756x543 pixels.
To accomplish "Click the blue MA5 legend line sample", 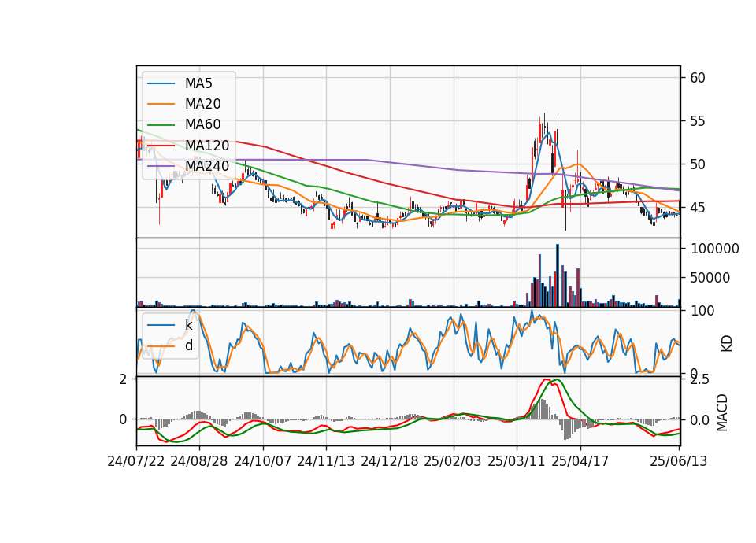I will click(161, 84).
